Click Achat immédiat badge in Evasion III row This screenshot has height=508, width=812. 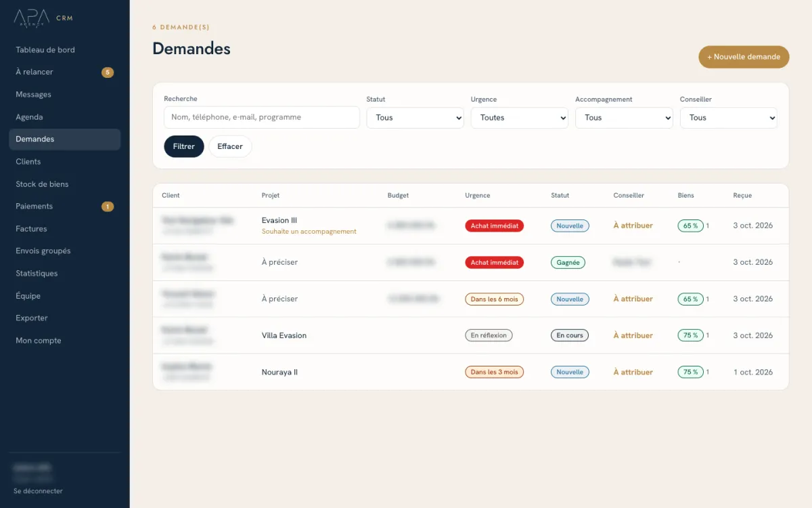point(495,226)
